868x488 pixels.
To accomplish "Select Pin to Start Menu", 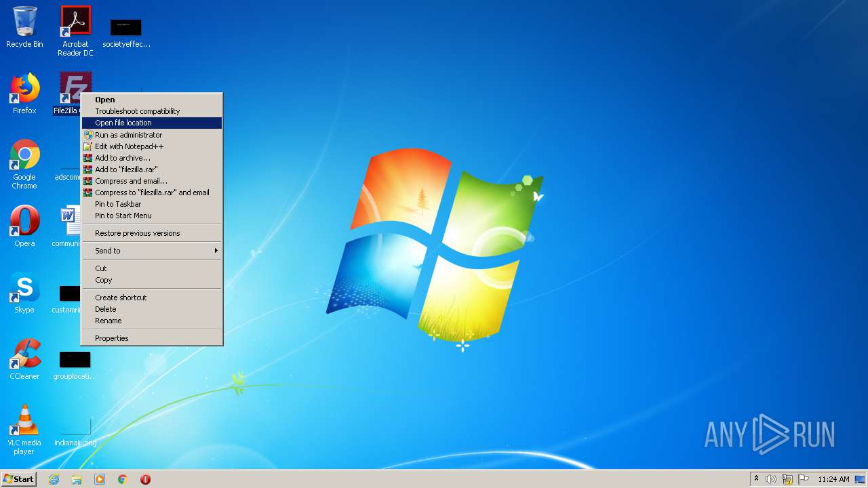I will 152,216.
